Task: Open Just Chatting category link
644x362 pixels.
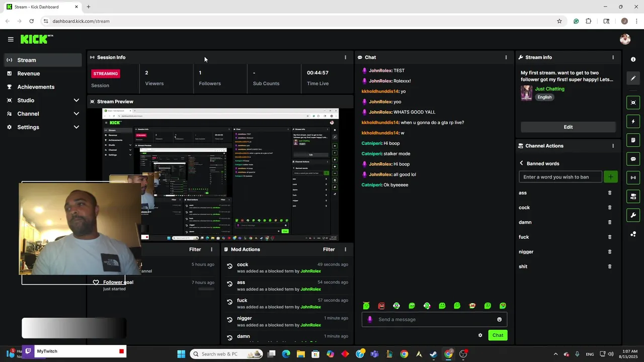Action: click(x=549, y=89)
